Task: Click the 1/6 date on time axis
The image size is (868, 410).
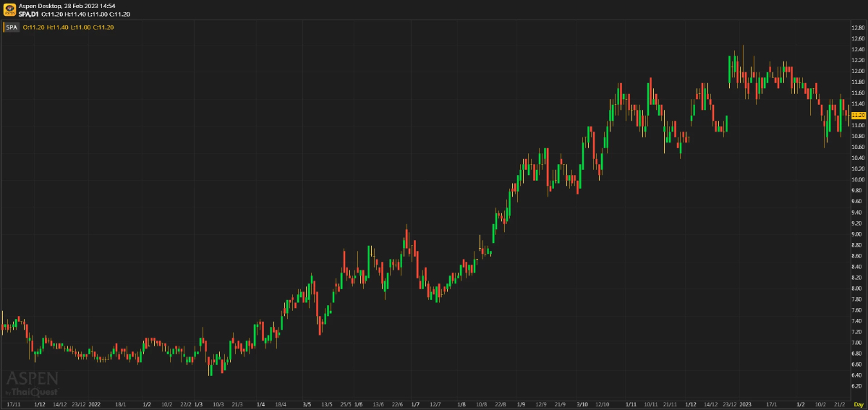Action: [x=358, y=404]
